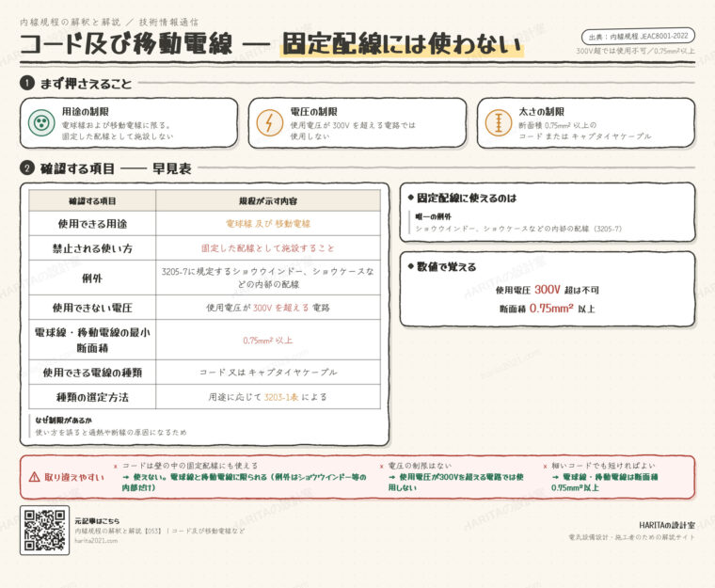Click the thickness gauge icon beside 太さの制限
Viewport: 715px width, 588px height.
(x=498, y=122)
